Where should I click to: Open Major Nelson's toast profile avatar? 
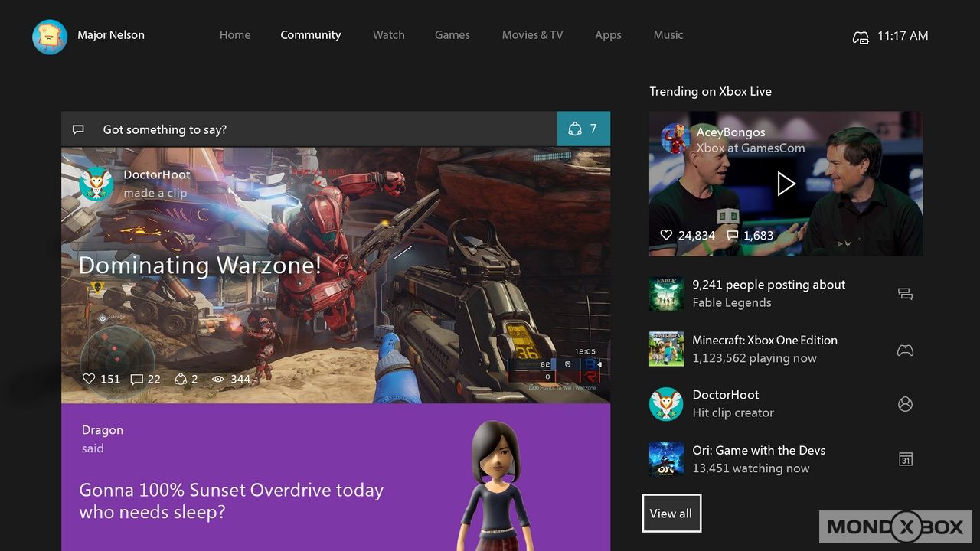[x=50, y=36]
